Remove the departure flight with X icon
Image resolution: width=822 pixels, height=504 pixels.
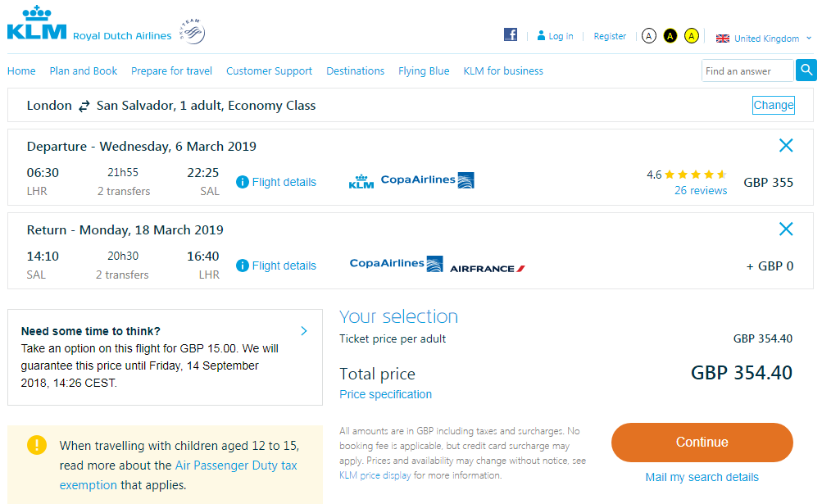[x=785, y=145]
